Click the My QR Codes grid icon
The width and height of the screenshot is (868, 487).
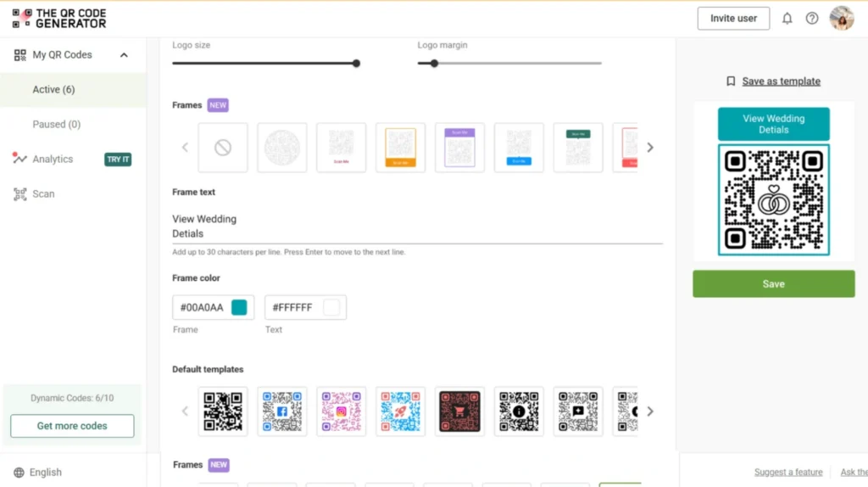(x=20, y=55)
